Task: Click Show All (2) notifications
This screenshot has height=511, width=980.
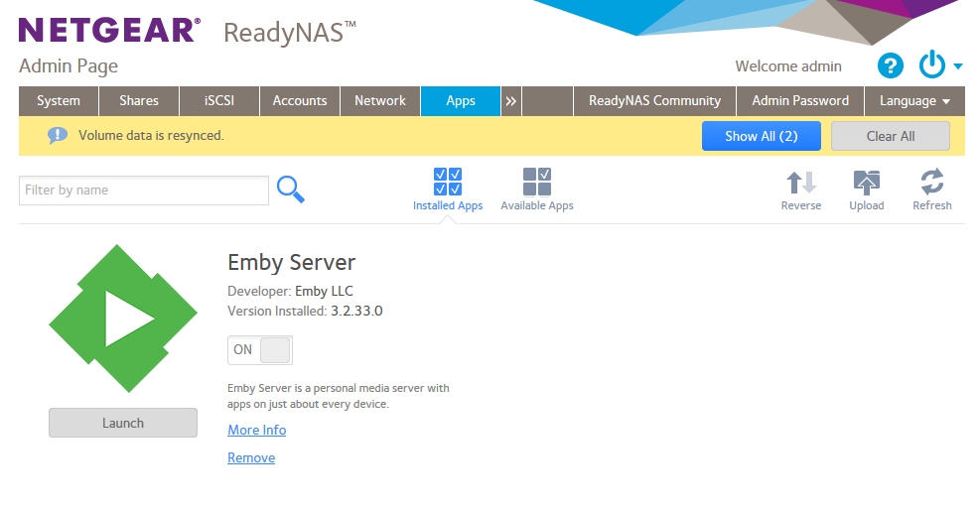Action: 762,136
